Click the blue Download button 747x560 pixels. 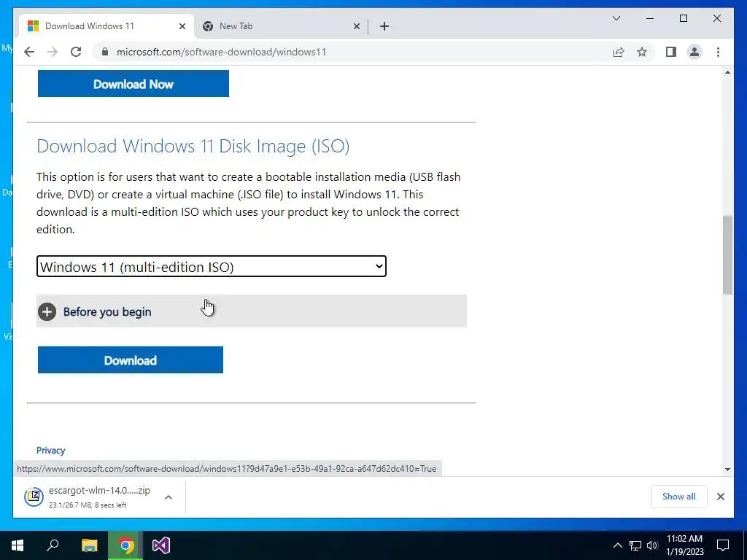pyautogui.click(x=131, y=360)
